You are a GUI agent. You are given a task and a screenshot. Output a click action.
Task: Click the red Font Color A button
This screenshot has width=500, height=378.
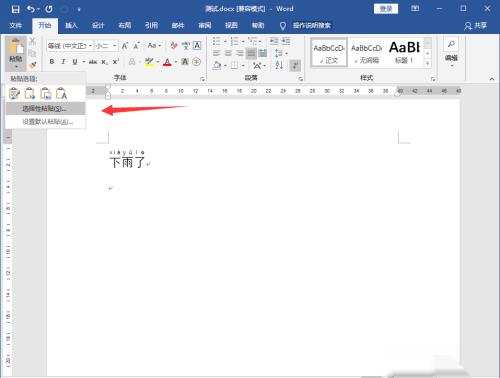167,62
